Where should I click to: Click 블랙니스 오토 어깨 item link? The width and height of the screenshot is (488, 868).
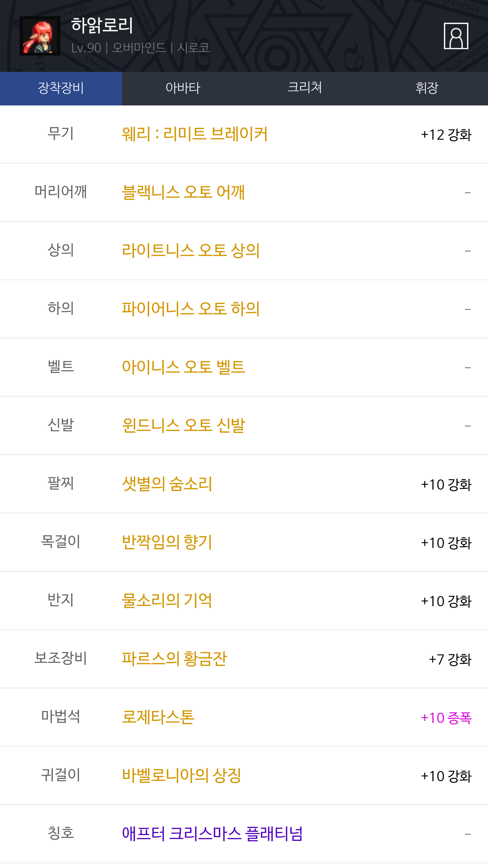coord(183,192)
